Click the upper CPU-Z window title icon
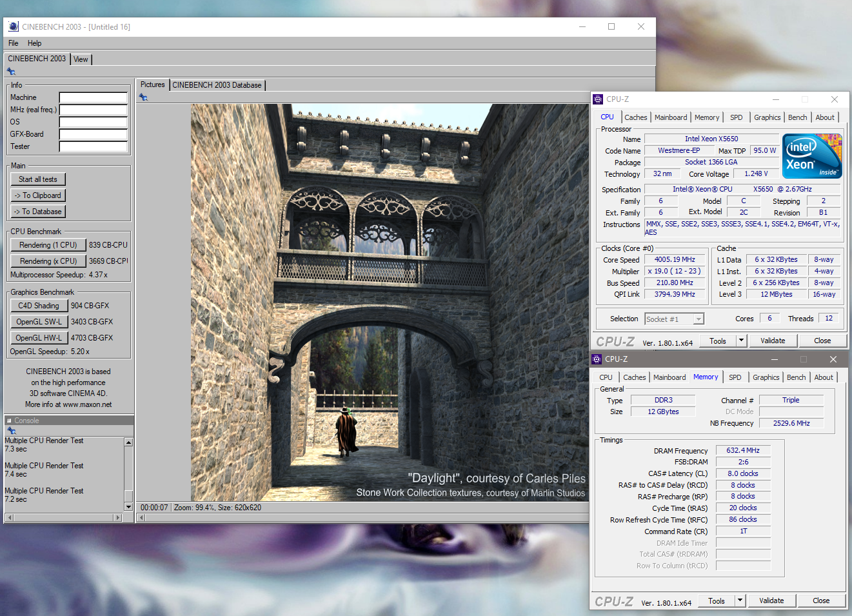852x616 pixels. coord(598,99)
